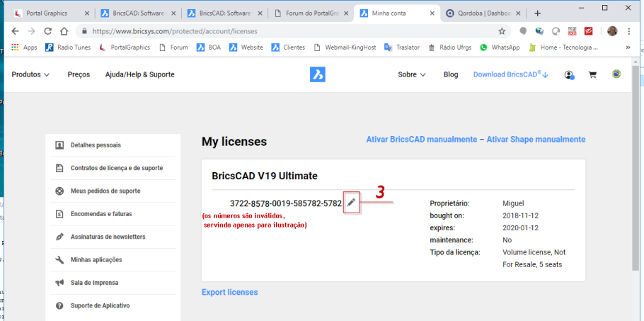Open Minhas aplicações in the sidebar
This screenshot has width=644, height=321.
113,260
